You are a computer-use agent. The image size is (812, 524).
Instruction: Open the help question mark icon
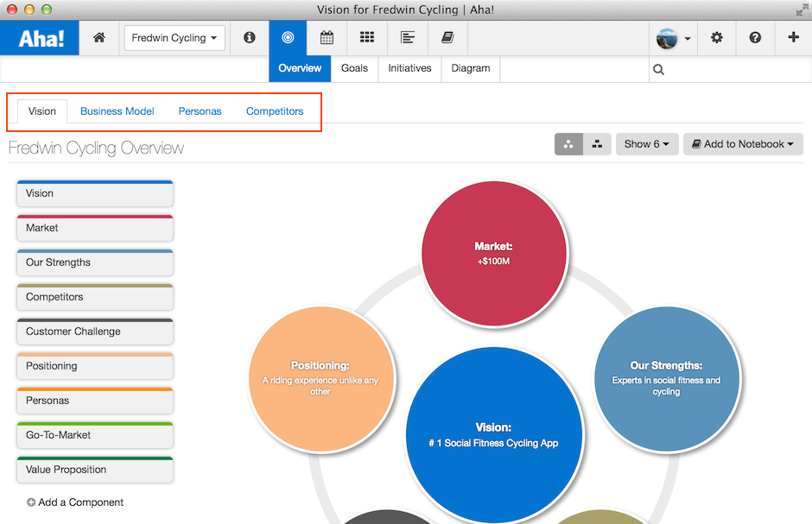[x=755, y=37]
